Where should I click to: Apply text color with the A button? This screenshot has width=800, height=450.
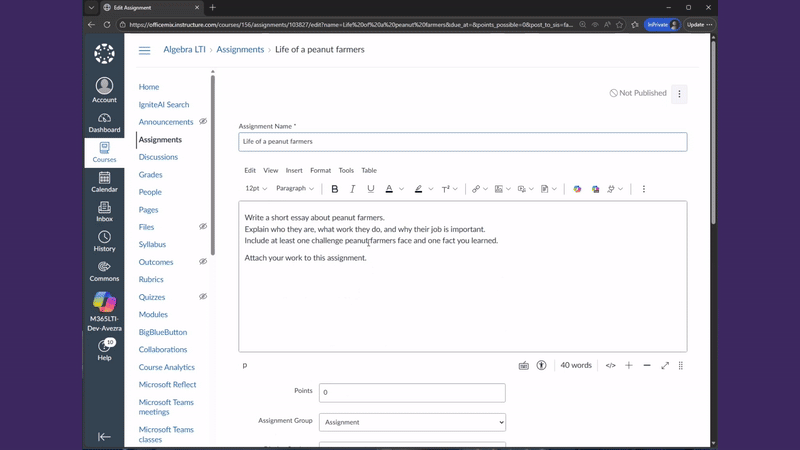pos(389,189)
